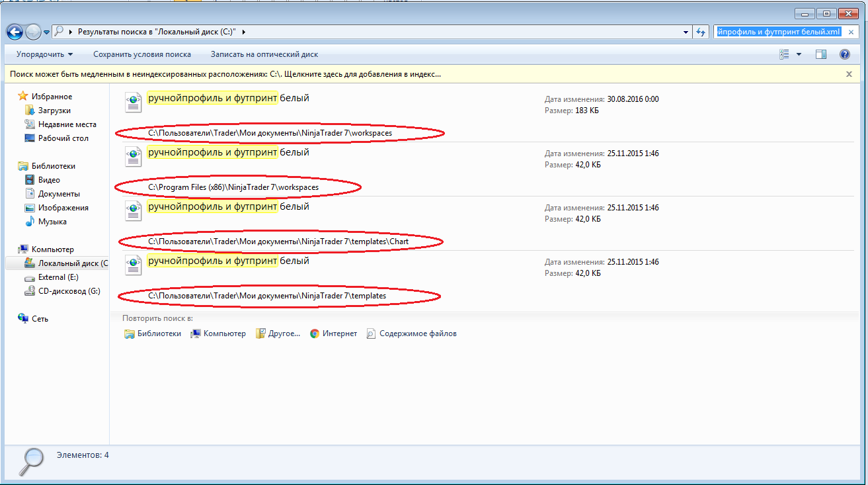This screenshot has height=485, width=868.
Task: Search again in Другое... custom location
Action: (x=278, y=333)
